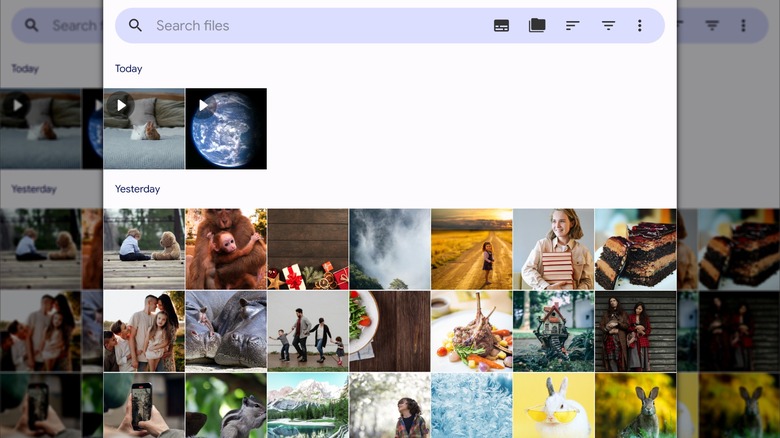Select the snowy mountain lake photo
Screen dimensions: 780x438
tap(308, 406)
